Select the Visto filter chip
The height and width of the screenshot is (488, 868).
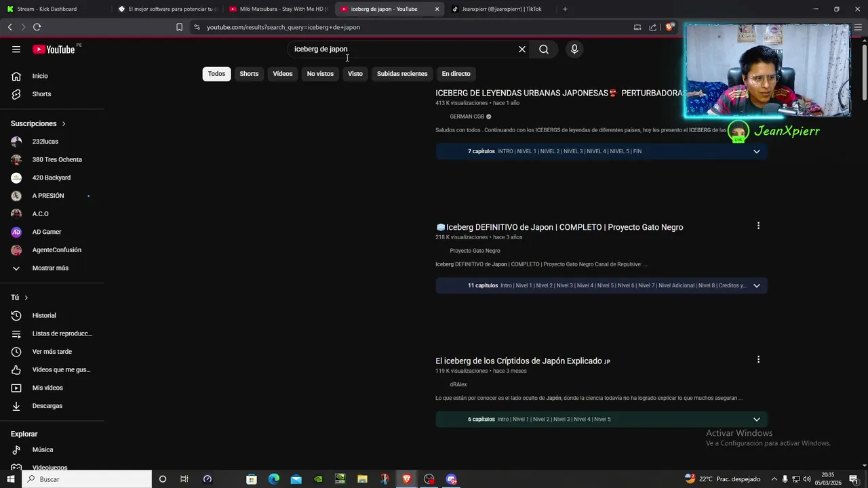click(x=355, y=74)
